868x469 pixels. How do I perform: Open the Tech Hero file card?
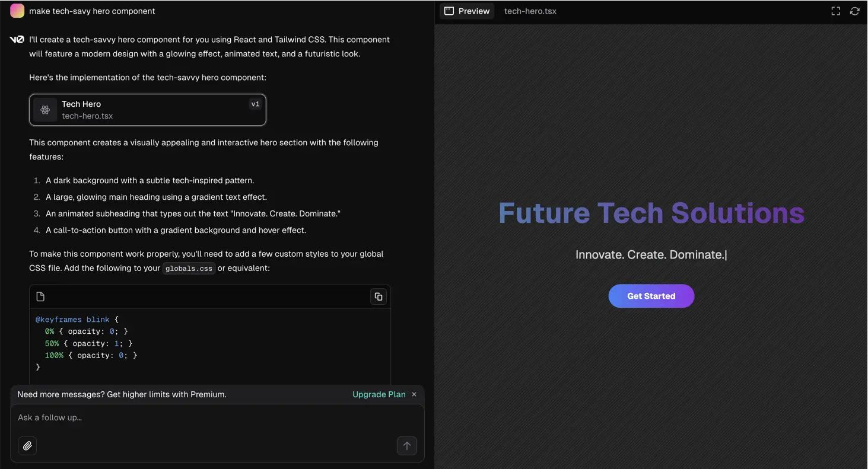coord(147,110)
